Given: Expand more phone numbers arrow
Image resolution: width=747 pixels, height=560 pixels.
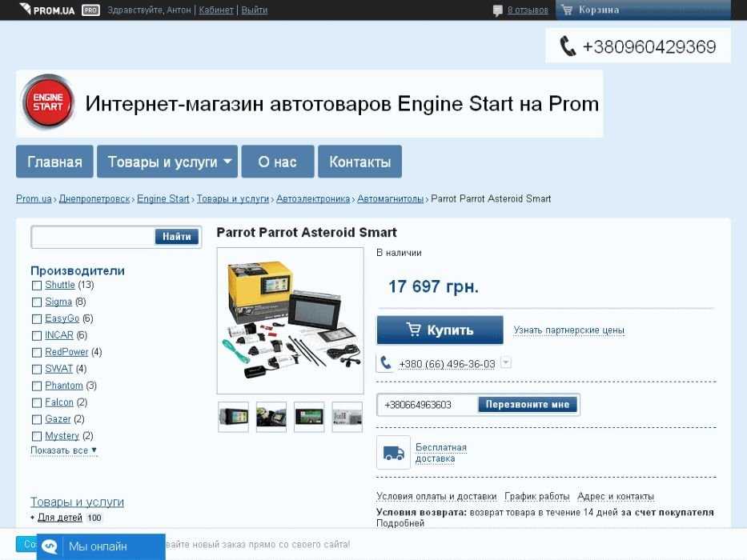Looking at the screenshot, I should click(x=506, y=362).
